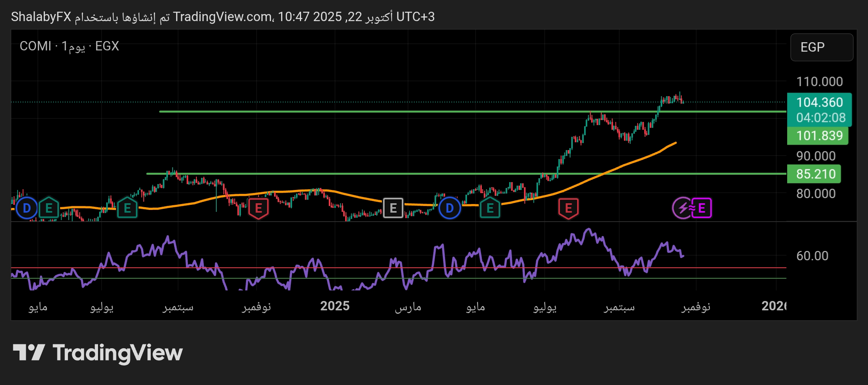The width and height of the screenshot is (868, 385).
Task: Click the 2025 label on time axis
Action: [x=335, y=306]
